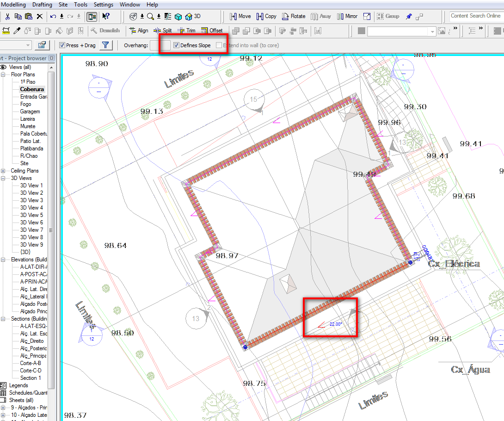Select the Mirror tool
Image resolution: width=504 pixels, height=421 pixels.
click(347, 16)
